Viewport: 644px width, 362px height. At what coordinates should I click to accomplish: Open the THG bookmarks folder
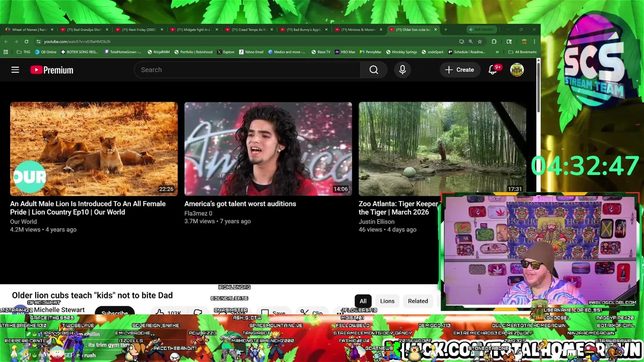pos(23,52)
